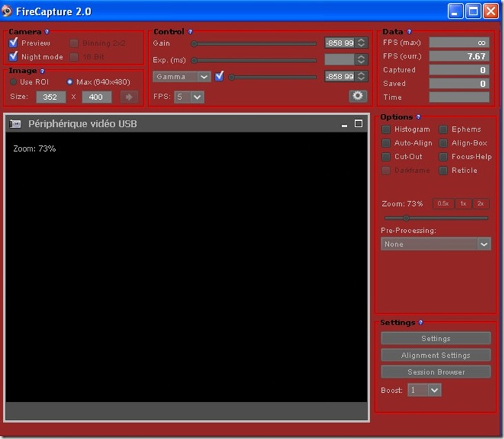
Task: Maximize the Périphérique vidéo USB preview panel
Action: click(x=359, y=123)
